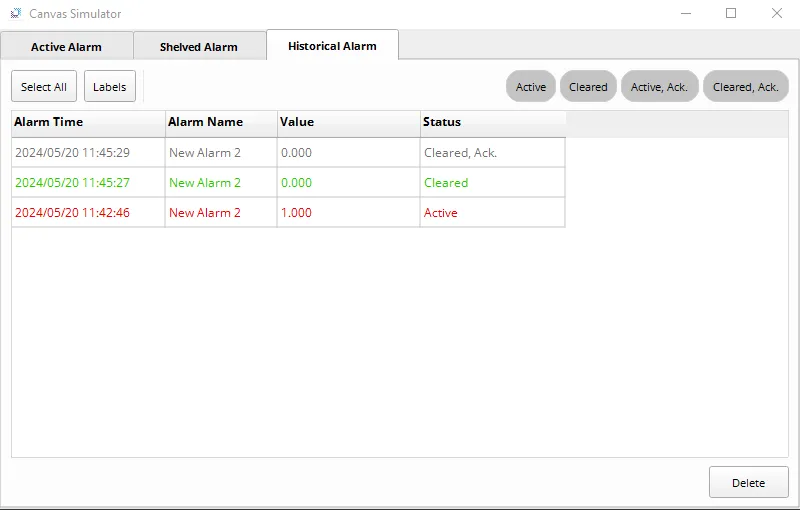The image size is (800, 510).
Task: Click the Labels button
Action: (110, 87)
